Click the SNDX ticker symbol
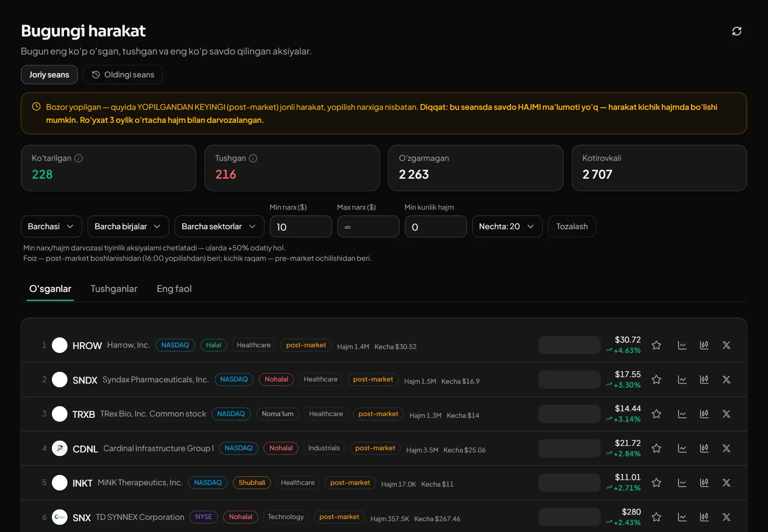This screenshot has height=532, width=768. [x=85, y=380]
